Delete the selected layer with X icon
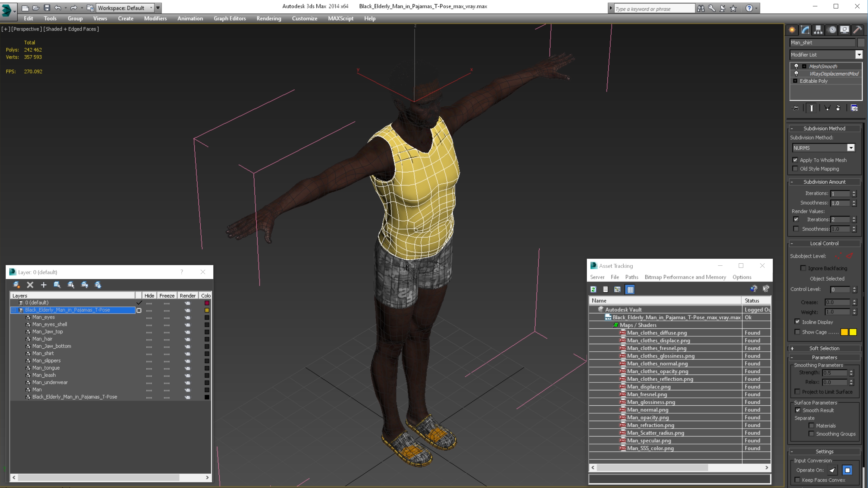Viewport: 868px width, 488px height. coord(30,285)
